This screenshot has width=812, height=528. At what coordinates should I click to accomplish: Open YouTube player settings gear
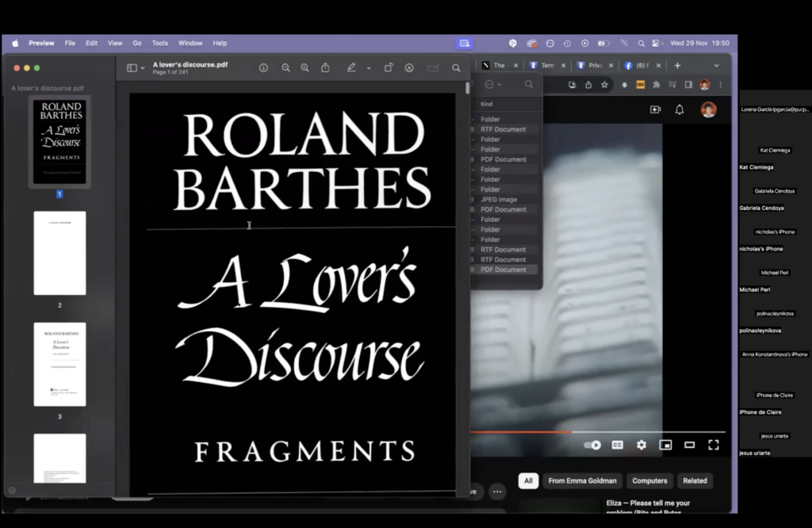point(641,445)
